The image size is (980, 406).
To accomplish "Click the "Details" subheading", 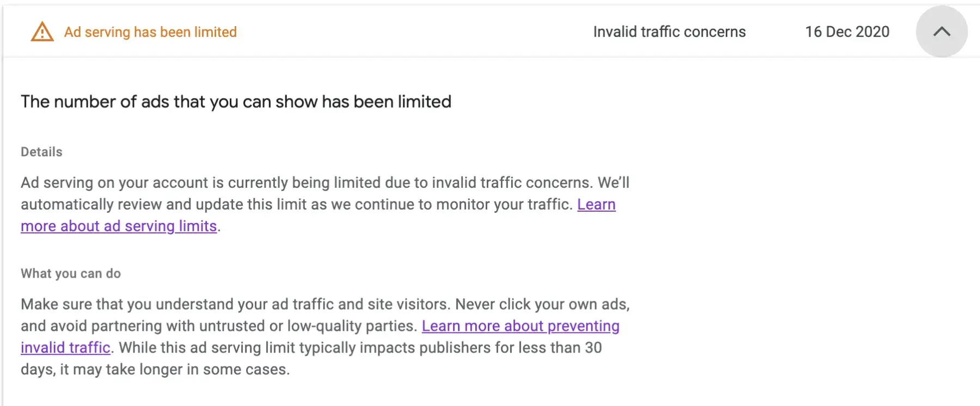I will [41, 152].
